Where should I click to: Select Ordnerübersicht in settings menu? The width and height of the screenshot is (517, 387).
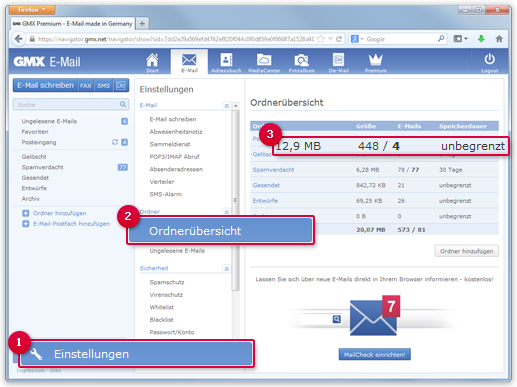[220, 231]
